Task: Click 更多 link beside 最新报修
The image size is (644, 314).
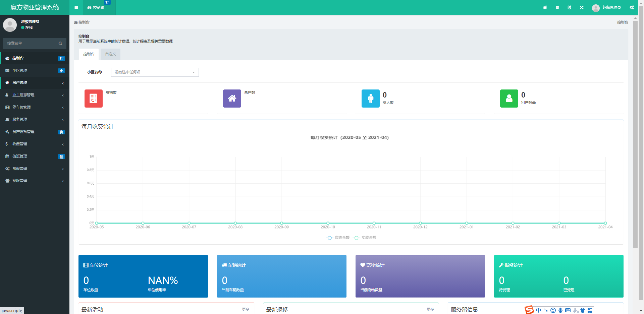Action: tap(430, 309)
